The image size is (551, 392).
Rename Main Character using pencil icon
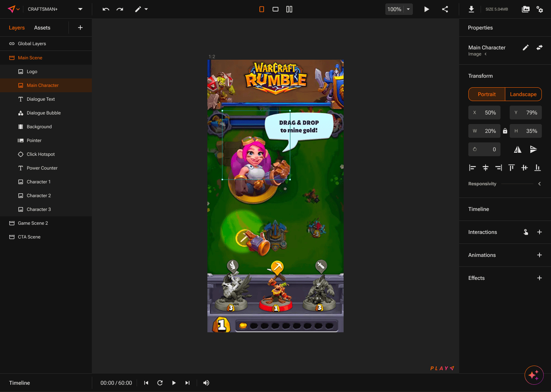point(526,47)
